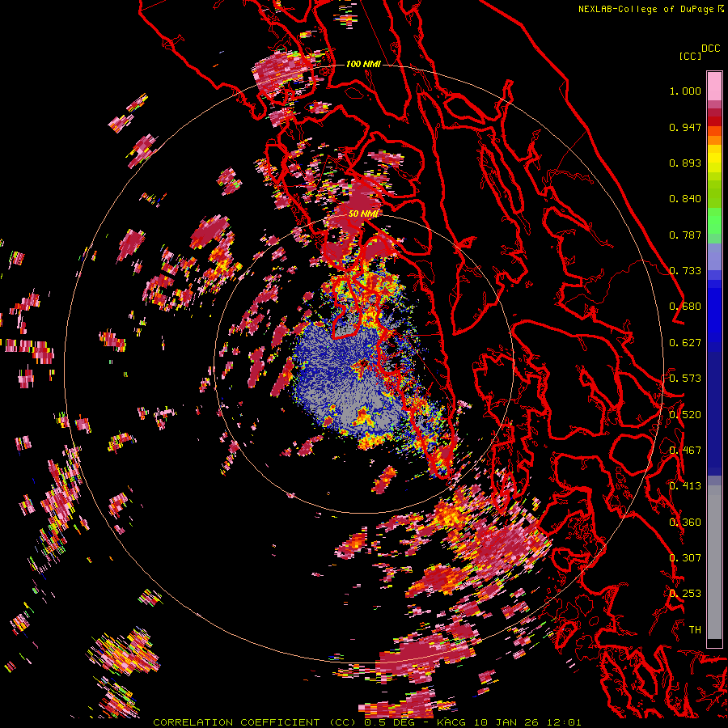Click the KACG radar site identifier
This screenshot has height=728, width=728.
[x=451, y=722]
